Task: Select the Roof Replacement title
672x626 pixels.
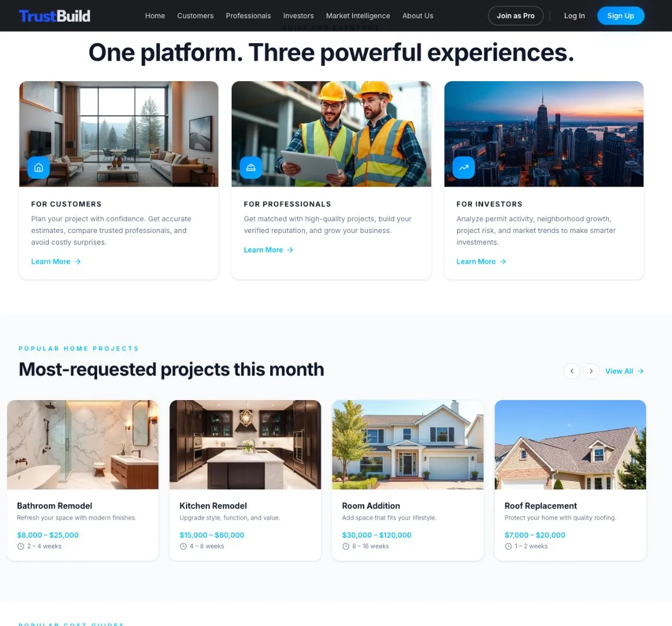Action: click(x=540, y=505)
